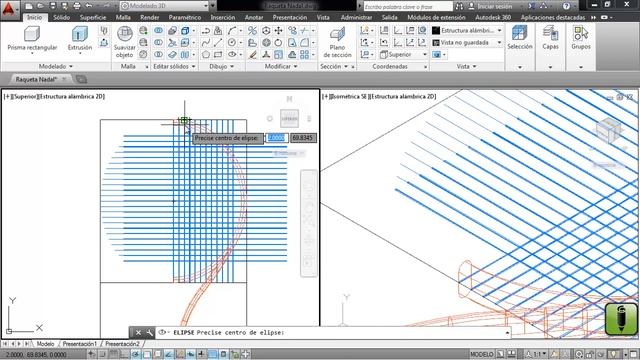Switch to the Anotar ribbon tab
The height and width of the screenshot is (360, 640).
(254, 18)
